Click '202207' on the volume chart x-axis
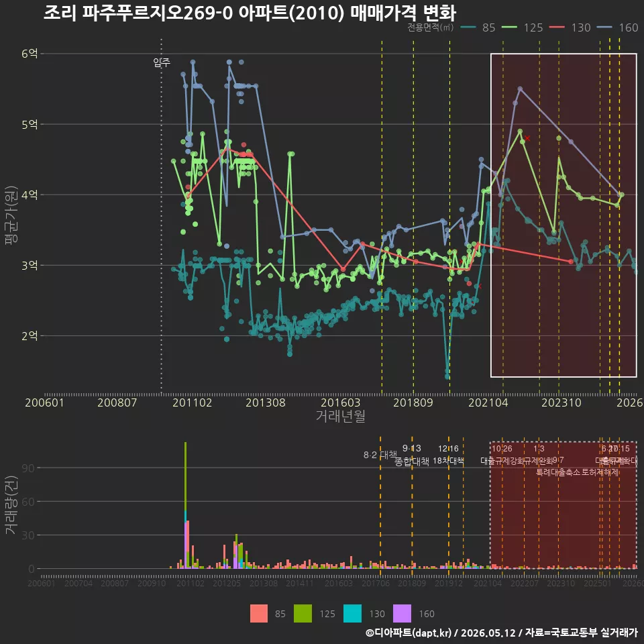This screenshot has width=644, height=644. 524,583
